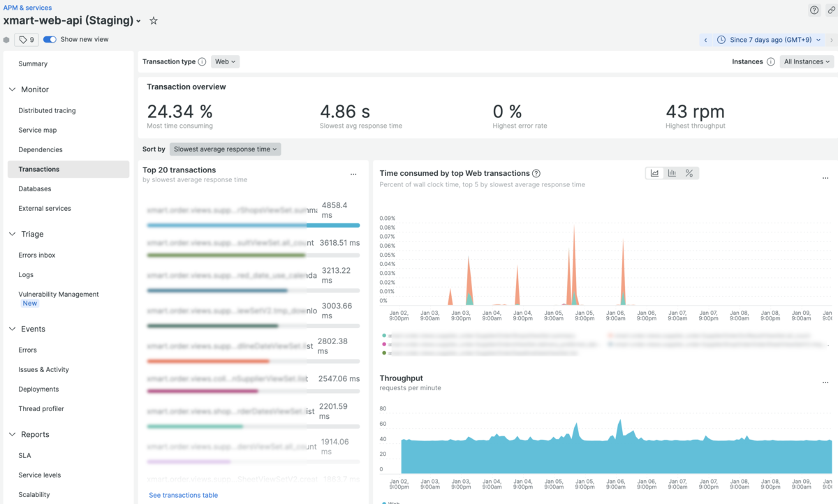The height and width of the screenshot is (504, 838).
Task: Switch chart to bar histogram view
Action: pos(672,173)
